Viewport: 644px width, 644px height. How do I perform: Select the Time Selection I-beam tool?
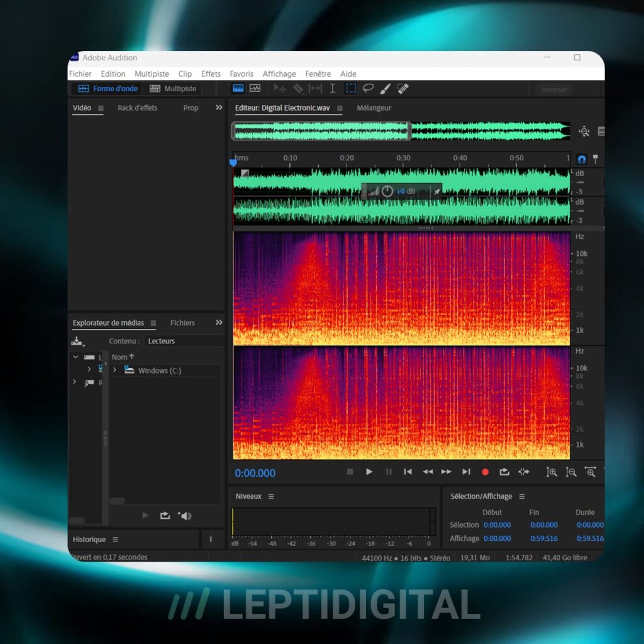tap(332, 88)
